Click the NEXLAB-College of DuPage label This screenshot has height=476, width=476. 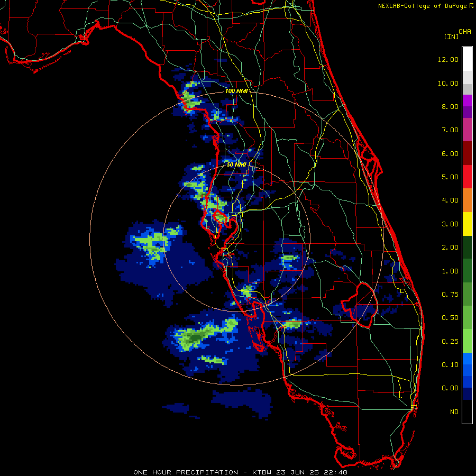click(x=422, y=6)
